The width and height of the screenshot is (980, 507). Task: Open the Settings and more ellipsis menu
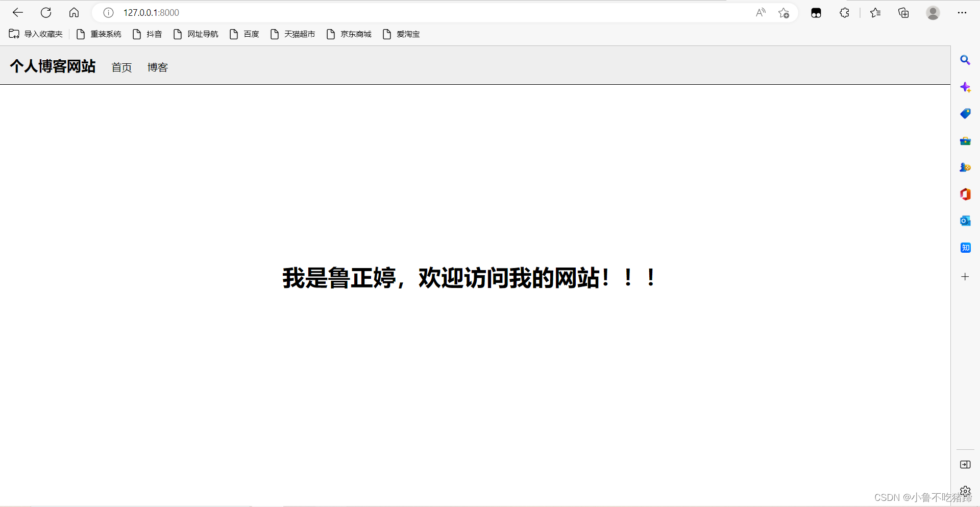click(x=962, y=13)
